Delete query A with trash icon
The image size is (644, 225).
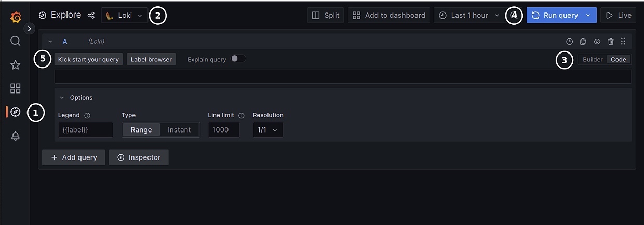pyautogui.click(x=611, y=42)
